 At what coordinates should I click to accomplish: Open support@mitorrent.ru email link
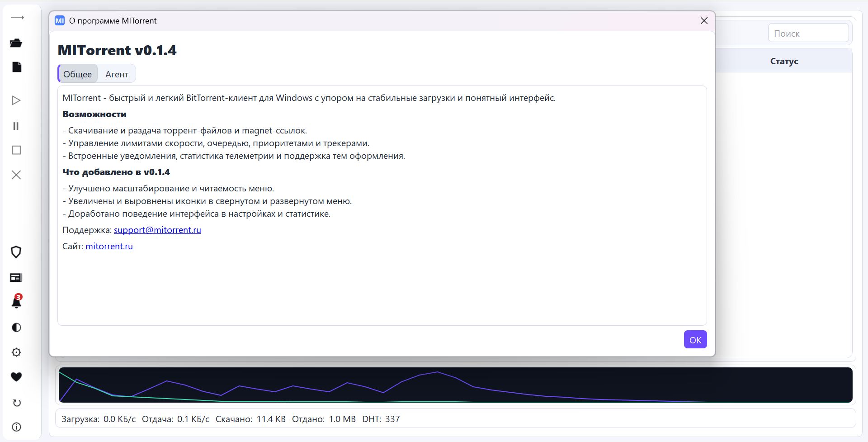click(x=157, y=230)
